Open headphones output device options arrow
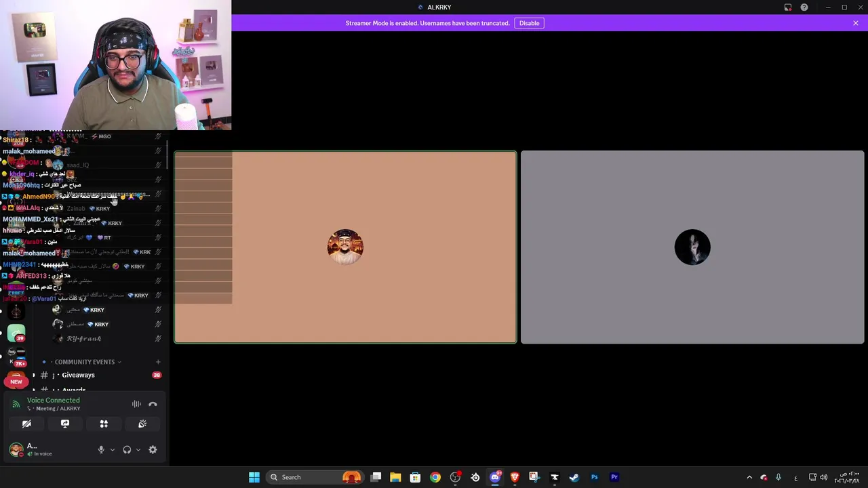The height and width of the screenshot is (488, 868). coord(138,449)
